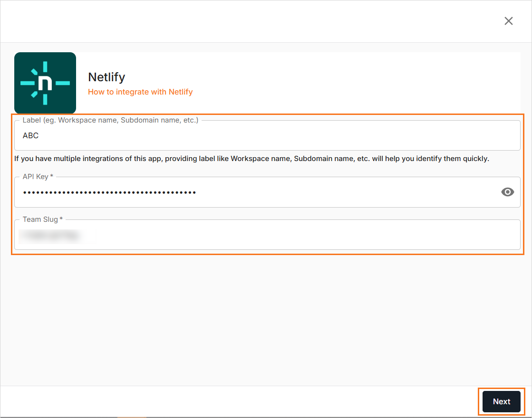Image resolution: width=532 pixels, height=418 pixels.
Task: Select the Team Slug input field
Action: coord(267,235)
